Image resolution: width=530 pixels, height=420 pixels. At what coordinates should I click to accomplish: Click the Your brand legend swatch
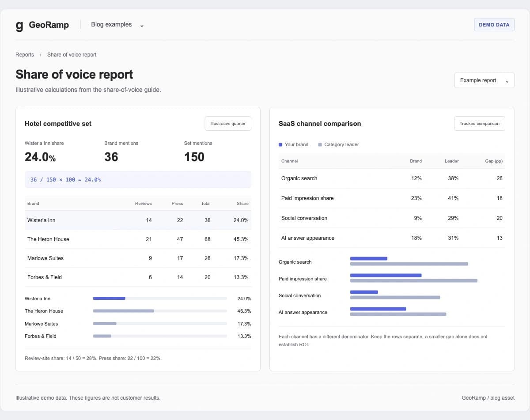280,145
